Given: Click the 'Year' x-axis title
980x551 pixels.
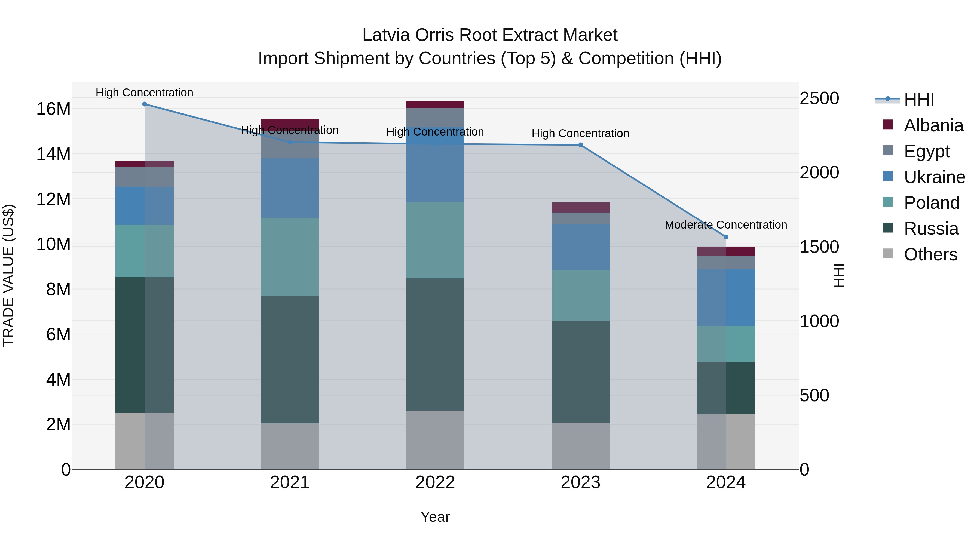Looking at the screenshot, I should (435, 517).
